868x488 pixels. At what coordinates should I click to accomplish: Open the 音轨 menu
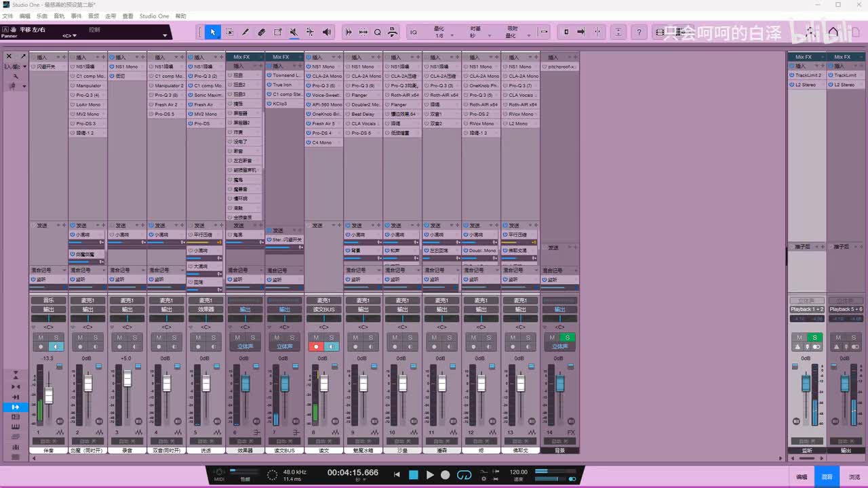(59, 16)
